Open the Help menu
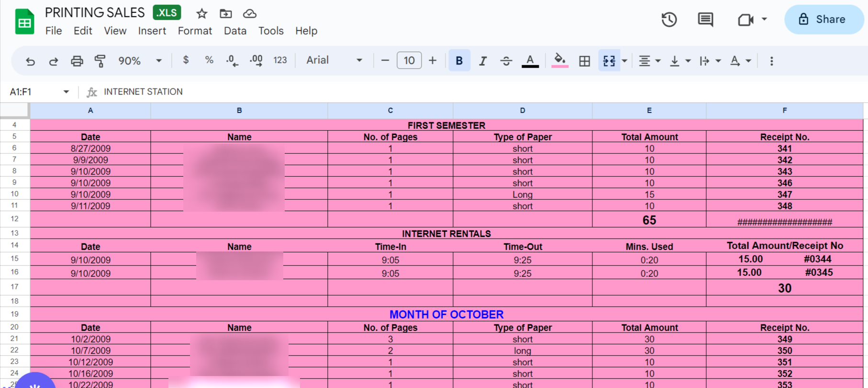 306,31
